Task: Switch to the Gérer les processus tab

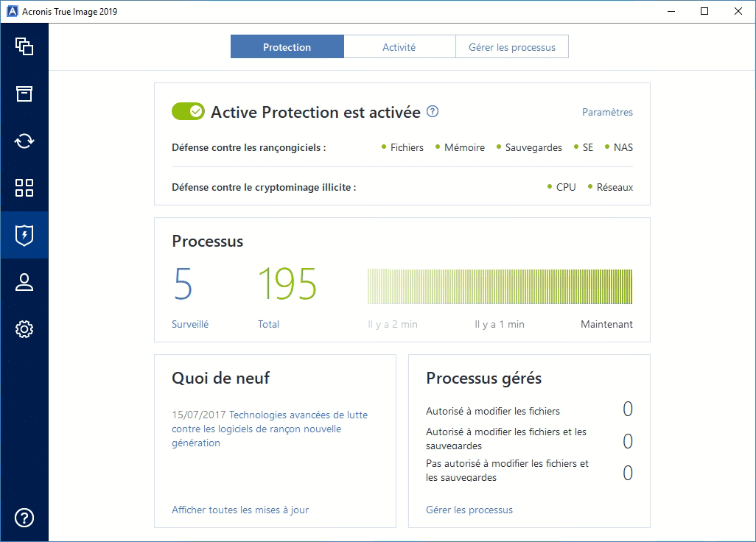Action: tap(512, 47)
